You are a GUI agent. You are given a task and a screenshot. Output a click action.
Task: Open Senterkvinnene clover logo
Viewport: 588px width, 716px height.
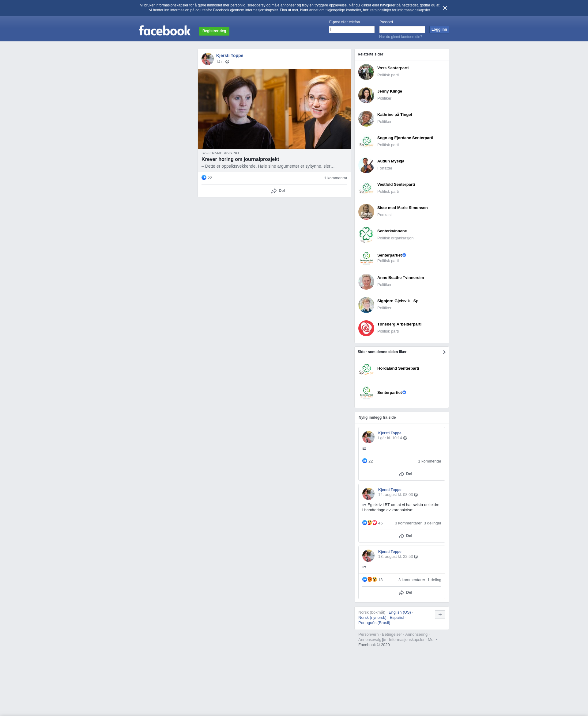366,235
